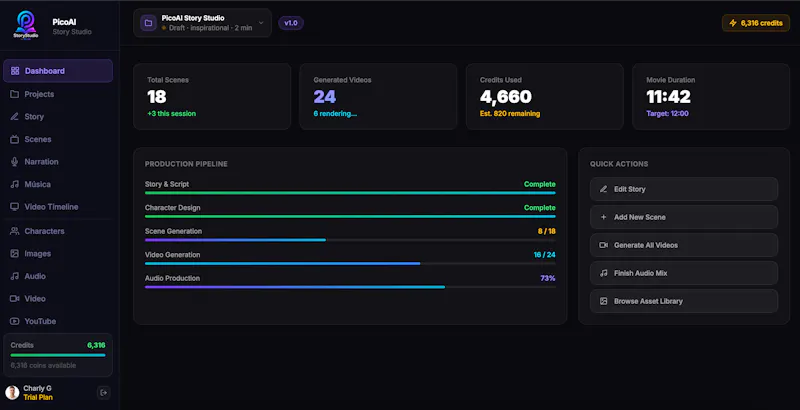The width and height of the screenshot is (800, 410).
Task: Click the Story & Script progress bar
Action: pyautogui.click(x=350, y=193)
